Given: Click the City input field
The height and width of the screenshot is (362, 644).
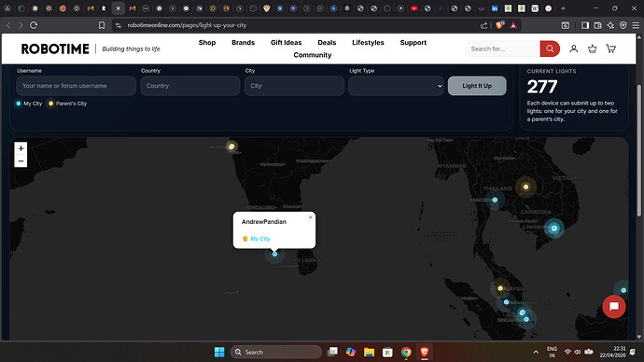Looking at the screenshot, I should pos(295,86).
